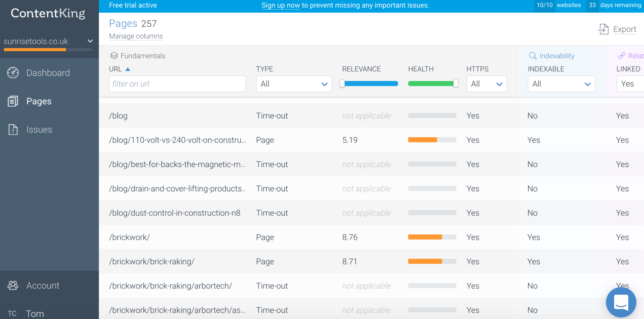Open the Indexable filter dropdown
644x319 pixels.
561,84
